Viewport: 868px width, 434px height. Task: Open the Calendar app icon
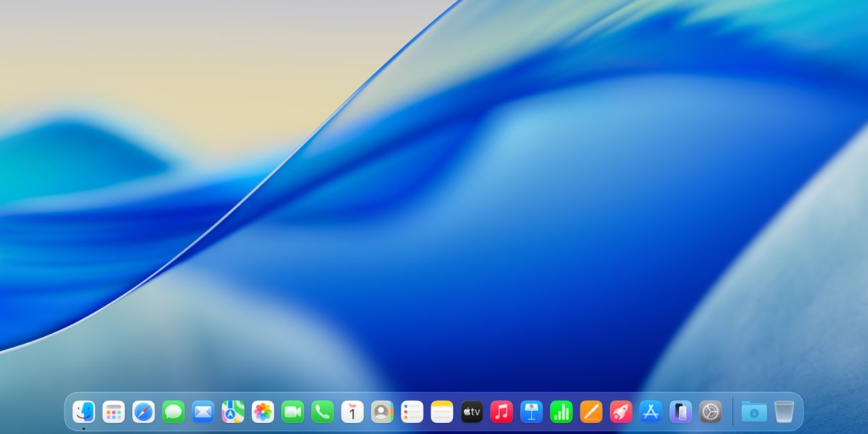pos(352,412)
